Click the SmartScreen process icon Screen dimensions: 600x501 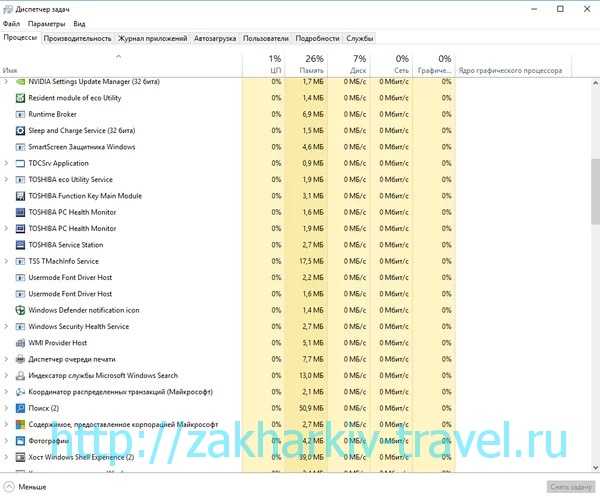click(x=20, y=147)
